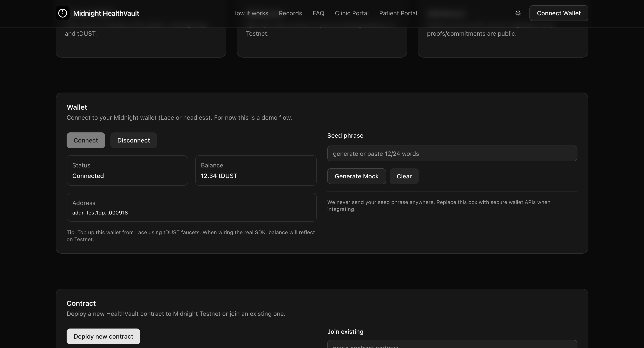Click the paste contract address field
The image size is (644, 348).
(x=452, y=345)
